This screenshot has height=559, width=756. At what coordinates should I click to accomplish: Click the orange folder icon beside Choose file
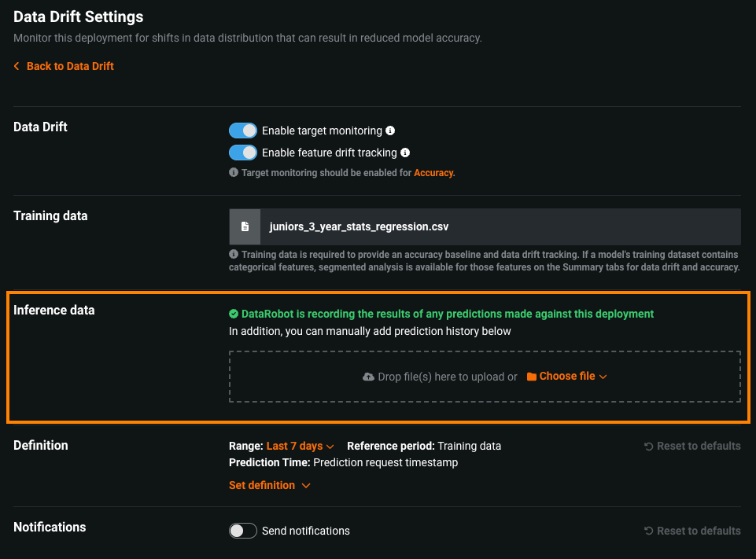tap(532, 377)
